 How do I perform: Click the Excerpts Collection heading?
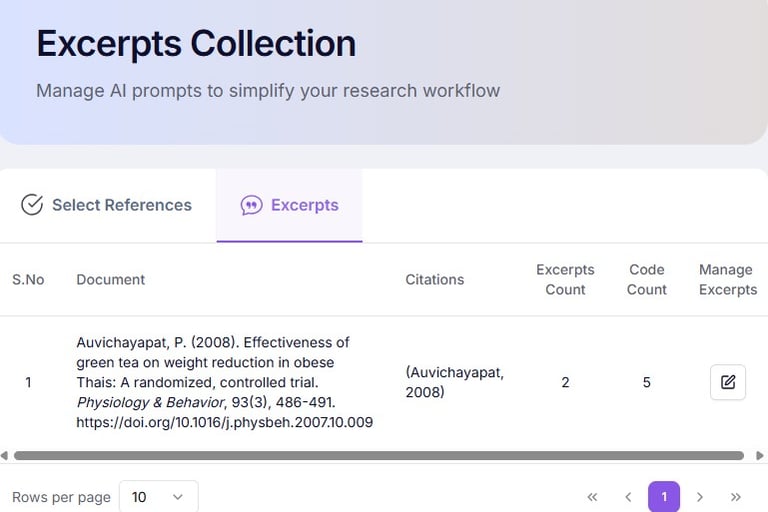pos(196,44)
